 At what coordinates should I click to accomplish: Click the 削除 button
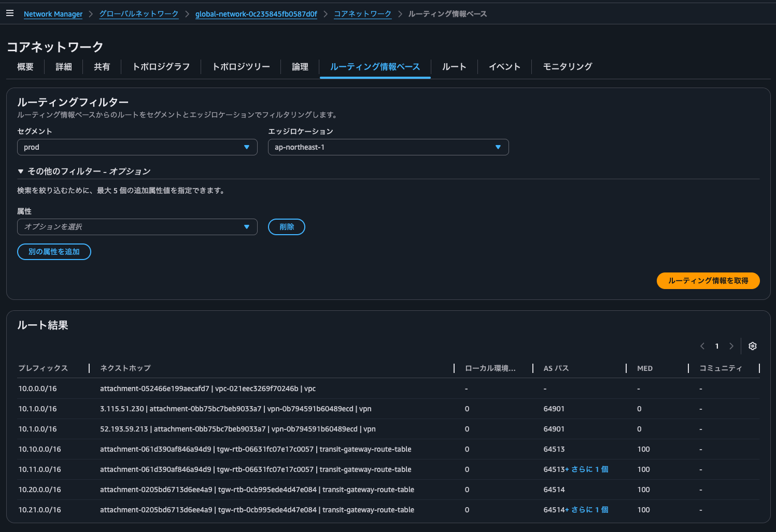287,227
